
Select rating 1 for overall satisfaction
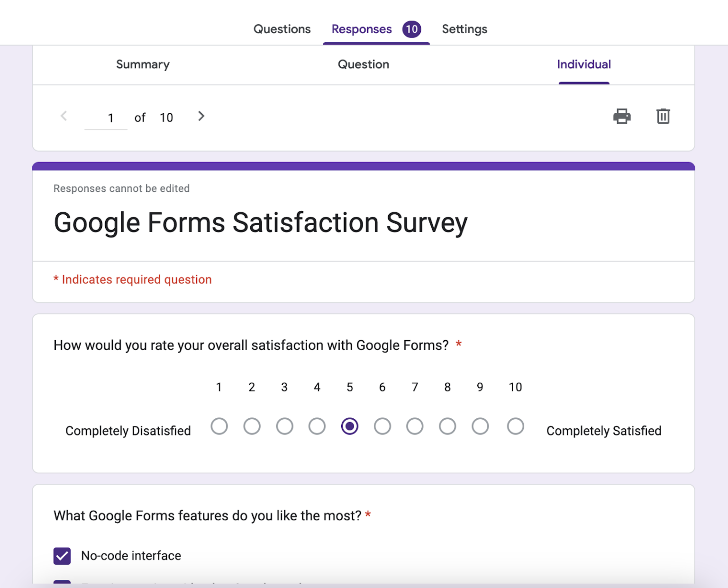click(x=219, y=426)
